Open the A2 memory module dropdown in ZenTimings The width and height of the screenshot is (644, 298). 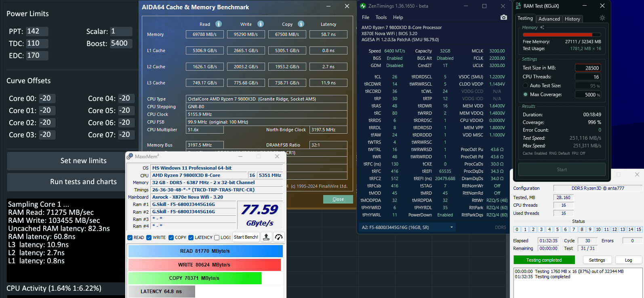point(407,227)
